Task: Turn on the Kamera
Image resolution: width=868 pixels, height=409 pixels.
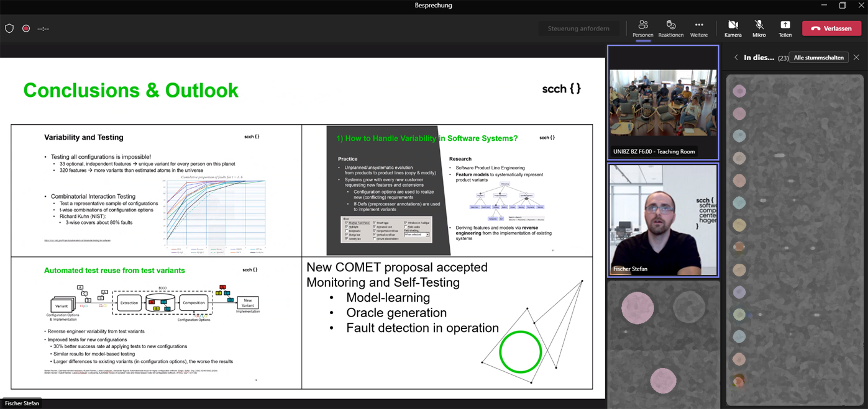Action: [733, 29]
